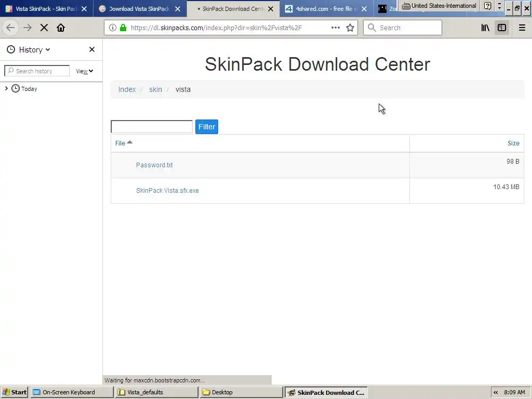Viewport: 532px width, 399px height.
Task: Download SkinPack Vista.sfx.exe
Action: pos(167,190)
